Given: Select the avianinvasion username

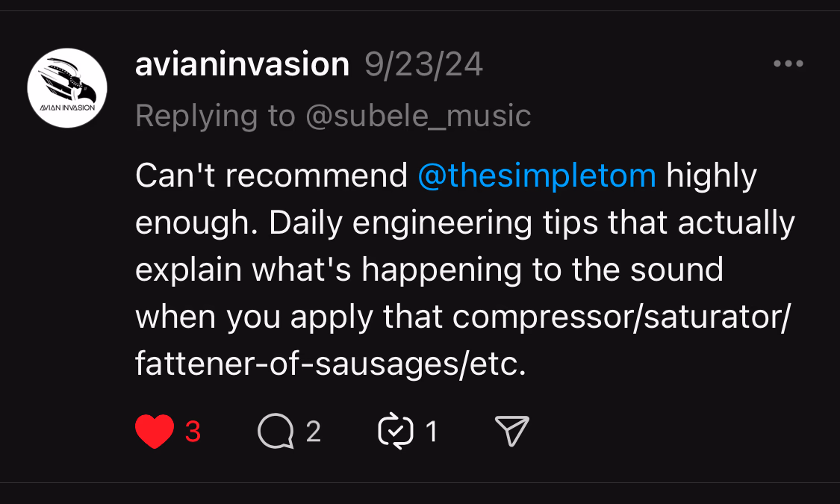Looking at the screenshot, I should (x=241, y=64).
